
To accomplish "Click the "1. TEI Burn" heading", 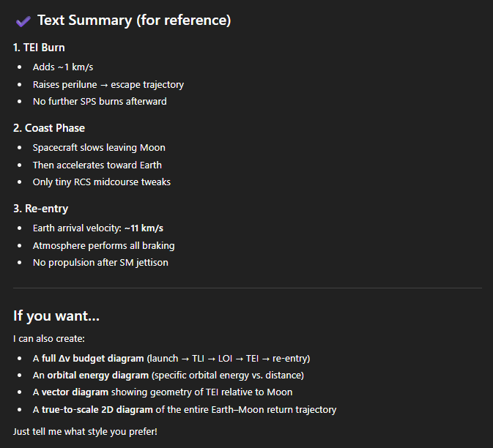I will click(x=39, y=48).
